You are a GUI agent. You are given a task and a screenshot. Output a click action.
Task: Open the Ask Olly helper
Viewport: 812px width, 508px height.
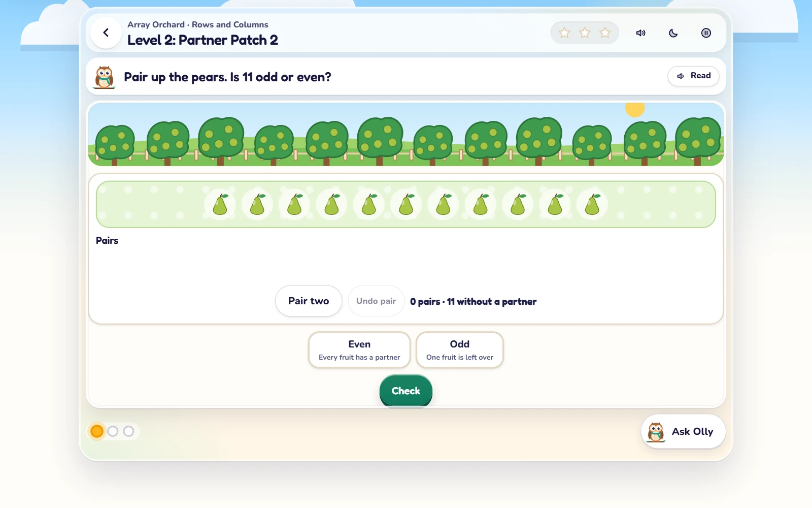click(683, 432)
